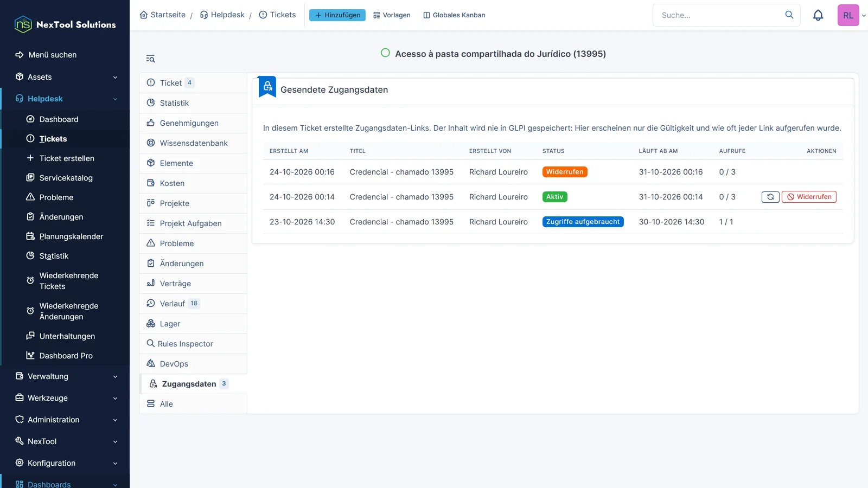Switch to the Verlauf tab
The height and width of the screenshot is (488, 868).
[x=193, y=304]
